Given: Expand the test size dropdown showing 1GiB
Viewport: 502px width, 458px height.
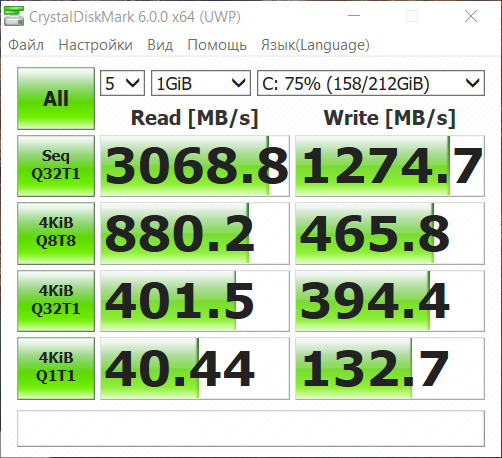Looking at the screenshot, I should 201,83.
